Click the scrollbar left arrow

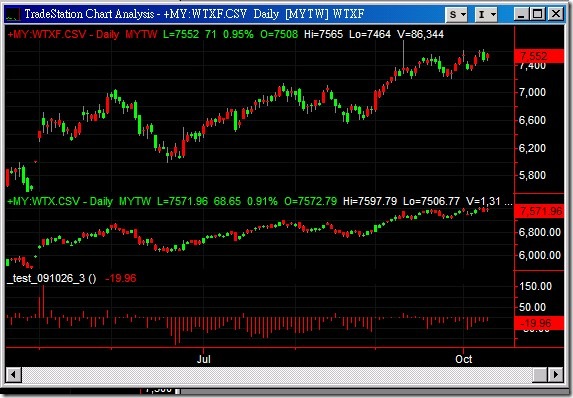14,375
